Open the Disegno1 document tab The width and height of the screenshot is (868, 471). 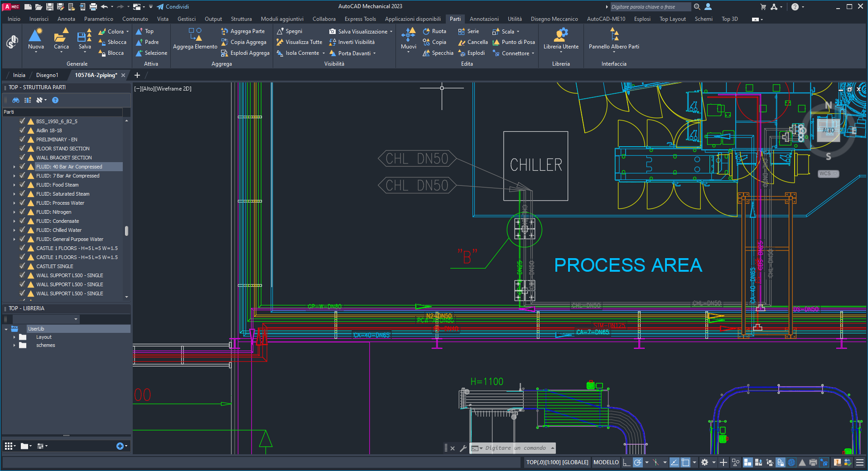[x=47, y=75]
